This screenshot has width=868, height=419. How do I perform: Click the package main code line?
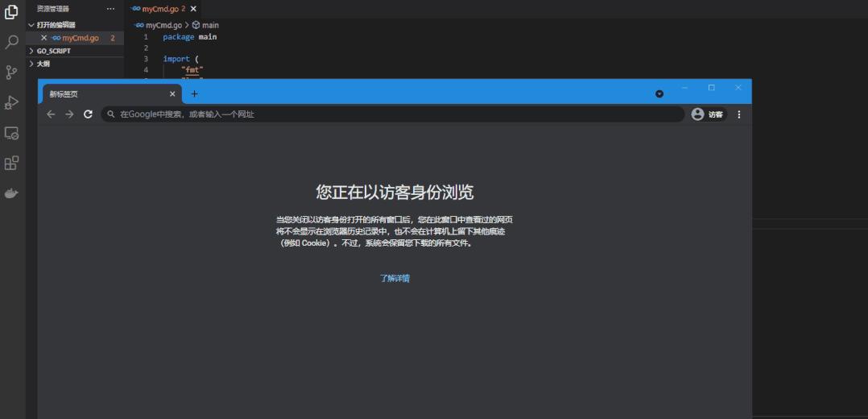190,36
